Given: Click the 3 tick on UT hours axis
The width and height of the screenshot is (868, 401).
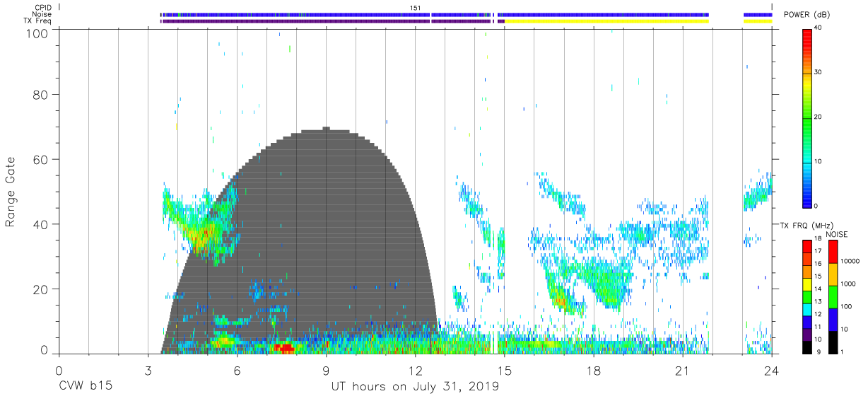Looking at the screenshot, I should [x=148, y=371].
